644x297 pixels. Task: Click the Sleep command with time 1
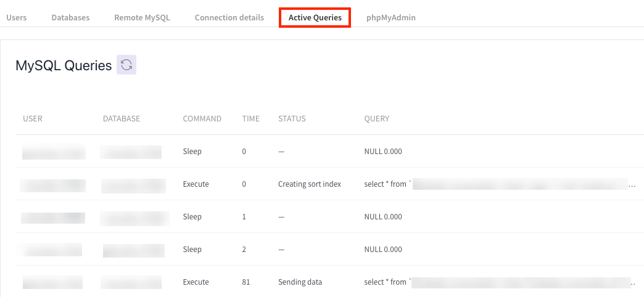pos(192,216)
